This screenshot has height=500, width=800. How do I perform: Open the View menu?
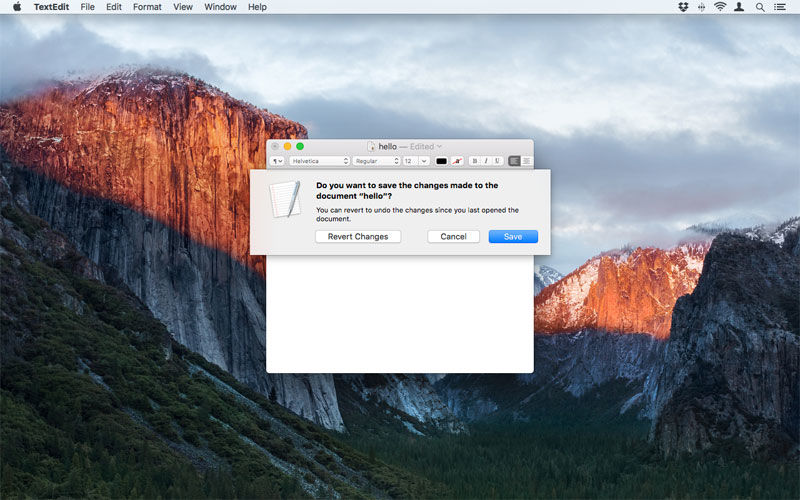click(183, 7)
